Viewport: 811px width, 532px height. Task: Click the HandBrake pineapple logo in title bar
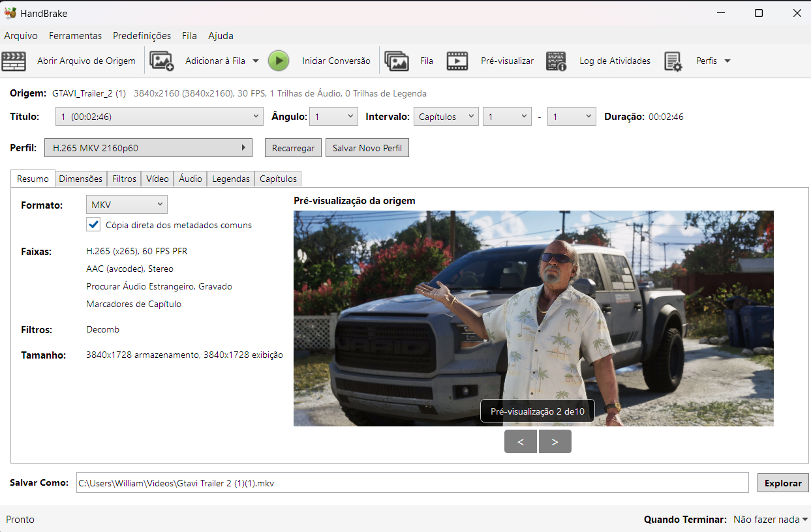10,13
